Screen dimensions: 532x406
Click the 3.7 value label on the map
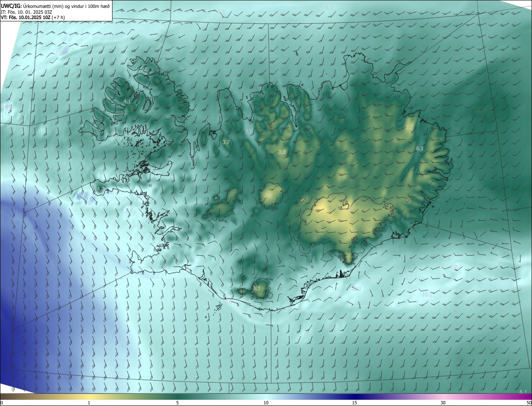(x=226, y=142)
